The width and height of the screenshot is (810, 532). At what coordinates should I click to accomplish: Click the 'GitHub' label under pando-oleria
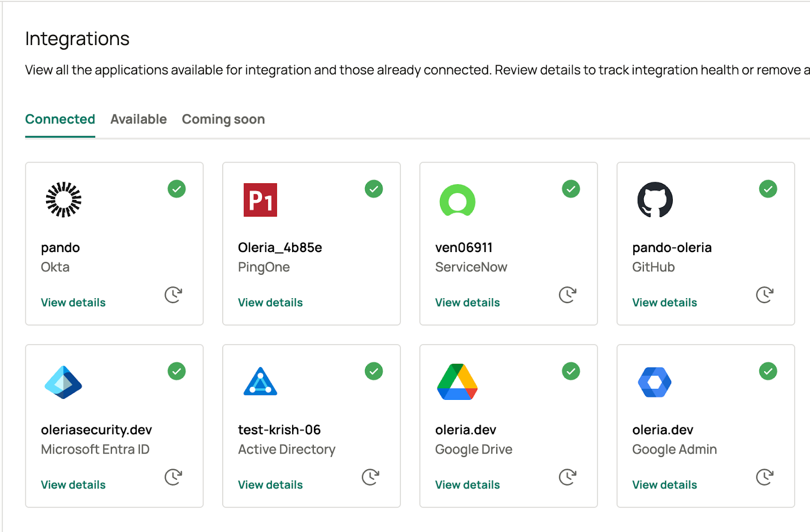coord(654,267)
